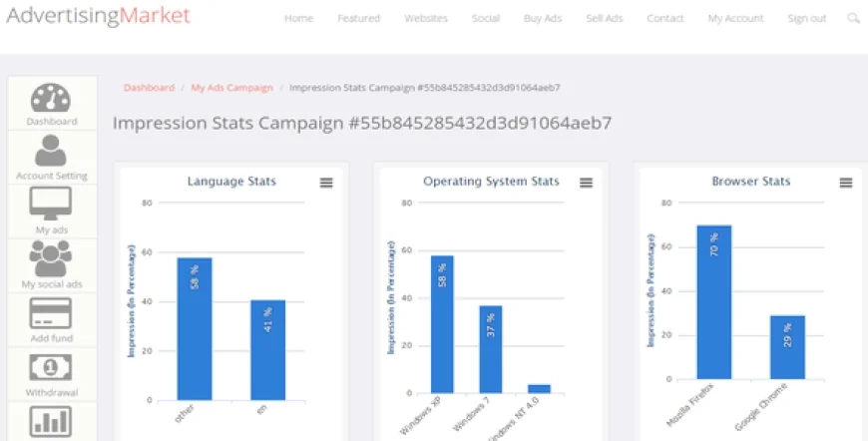Click the AdvertisingMarket logo
The image size is (868, 441).
tap(97, 16)
